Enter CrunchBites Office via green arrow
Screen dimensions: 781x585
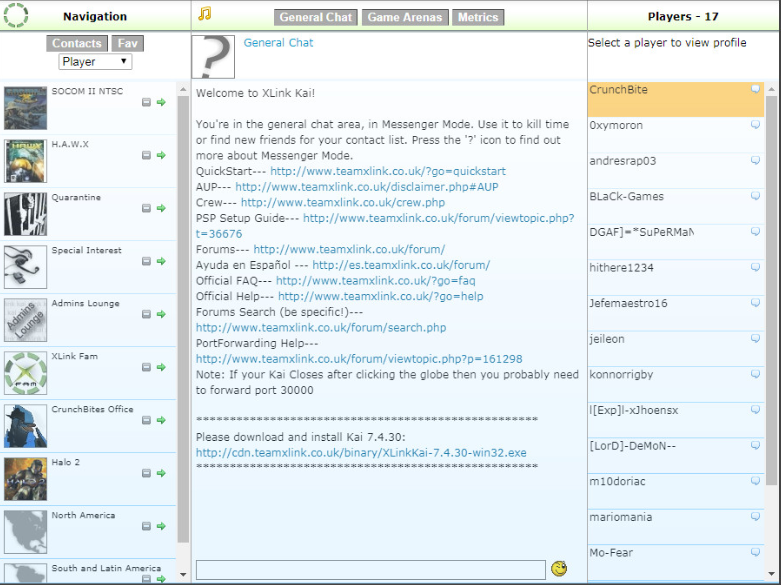[161, 420]
